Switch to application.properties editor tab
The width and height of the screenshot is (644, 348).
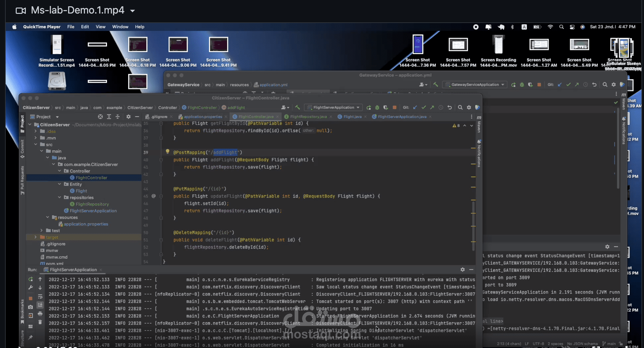(203, 116)
